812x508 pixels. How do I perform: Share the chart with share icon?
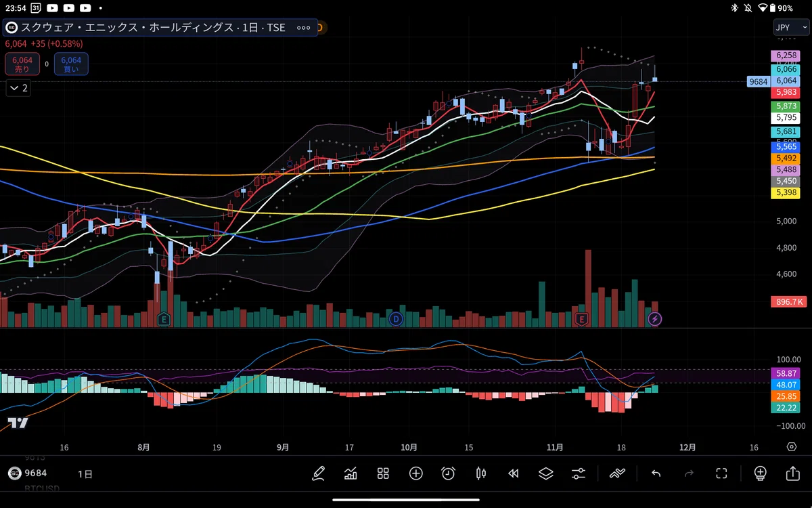coord(792,473)
